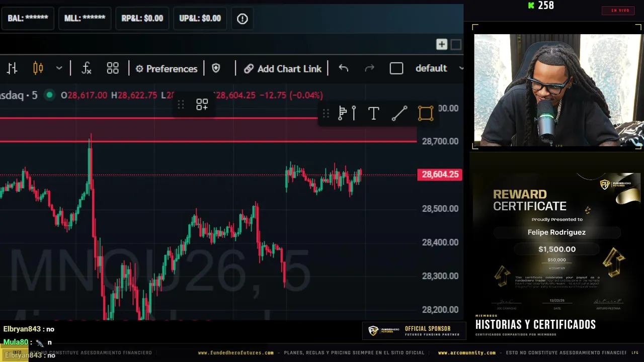The image size is (644, 362).
Task: Undo the last chart action
Action: [344, 68]
